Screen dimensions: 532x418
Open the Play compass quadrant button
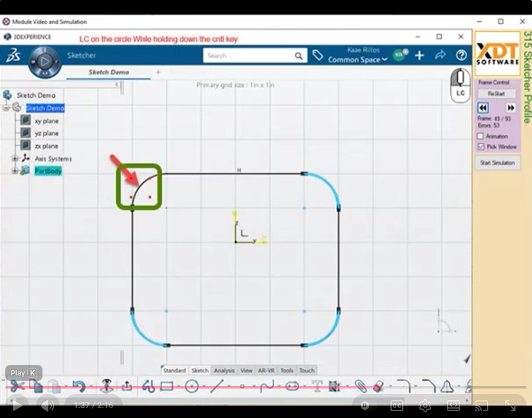(45, 61)
